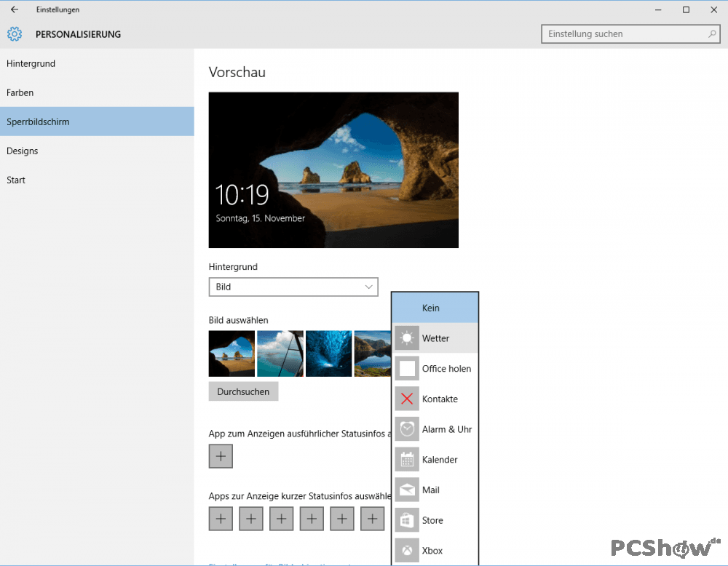Open the Hintergrund dropdown showing Bild
Image resolution: width=728 pixels, height=566 pixels.
pyautogui.click(x=293, y=287)
